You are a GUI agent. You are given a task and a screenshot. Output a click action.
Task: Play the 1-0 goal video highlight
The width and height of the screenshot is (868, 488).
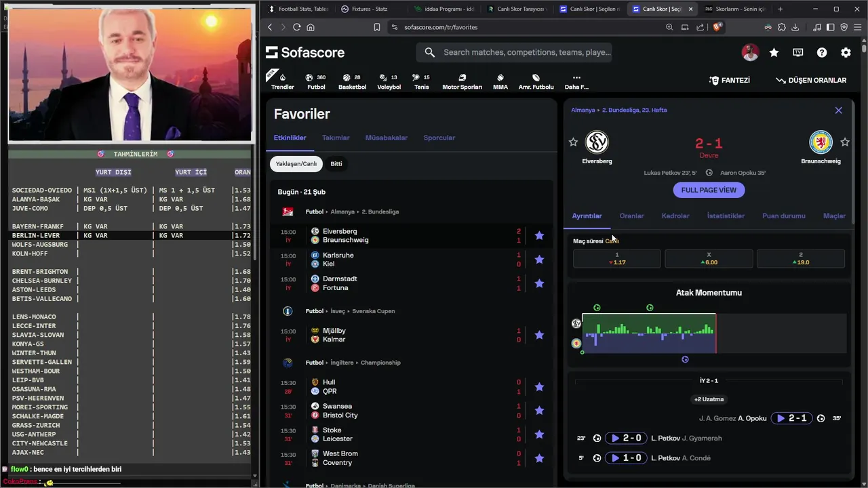pos(625,458)
